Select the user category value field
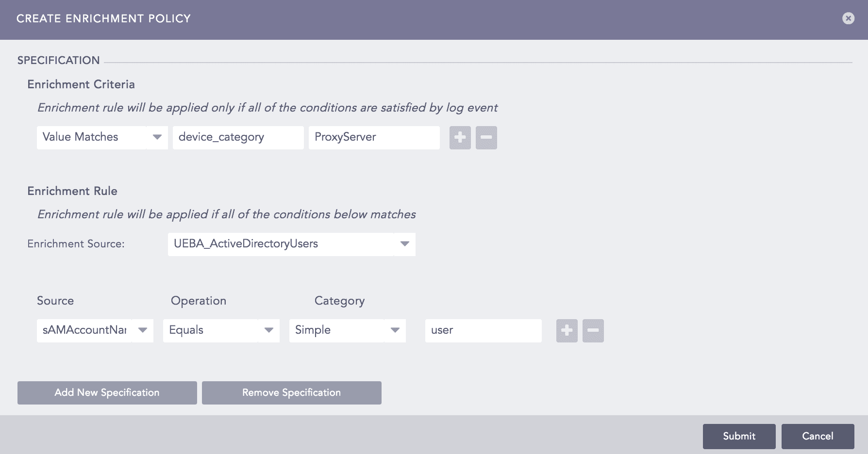 [483, 330]
